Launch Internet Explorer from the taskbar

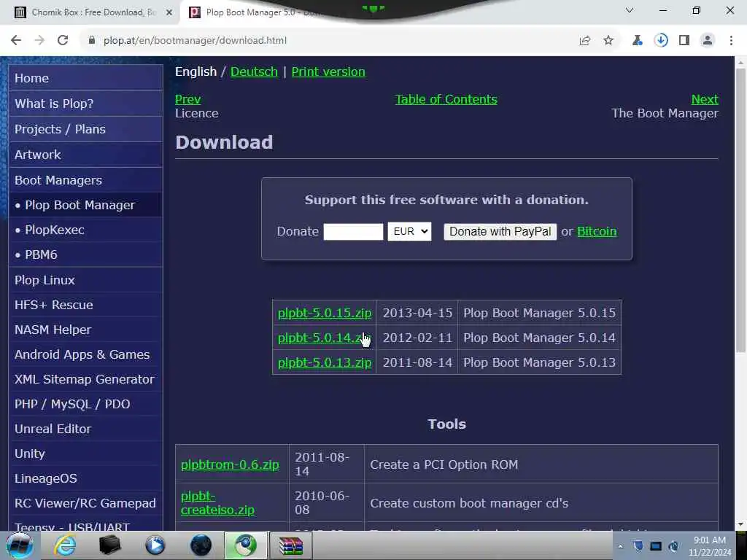point(65,545)
